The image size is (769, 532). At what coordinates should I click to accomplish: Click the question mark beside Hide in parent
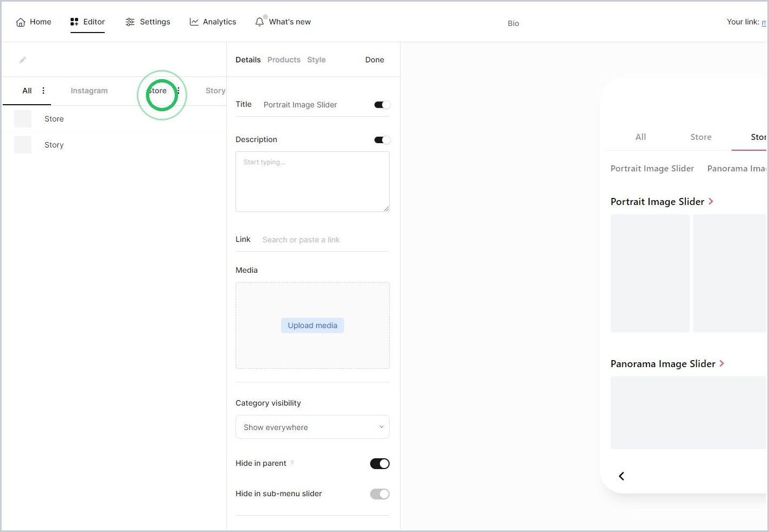coord(292,463)
